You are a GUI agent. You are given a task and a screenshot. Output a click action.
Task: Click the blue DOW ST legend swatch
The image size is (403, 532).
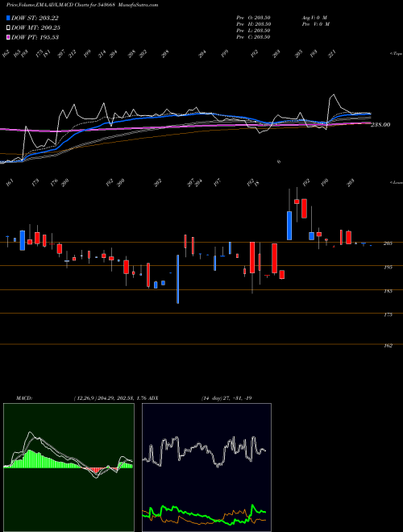8,18
